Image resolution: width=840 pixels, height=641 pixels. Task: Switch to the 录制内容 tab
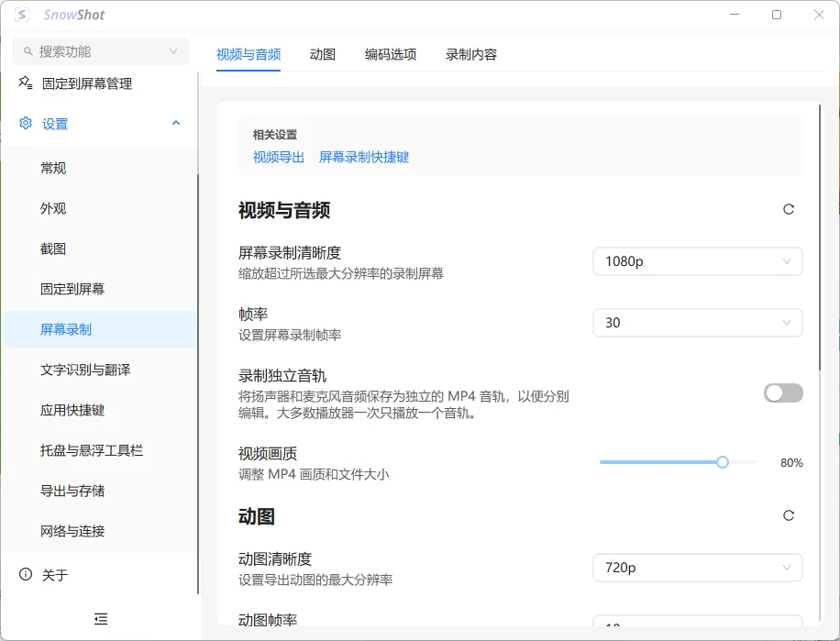pyautogui.click(x=470, y=55)
